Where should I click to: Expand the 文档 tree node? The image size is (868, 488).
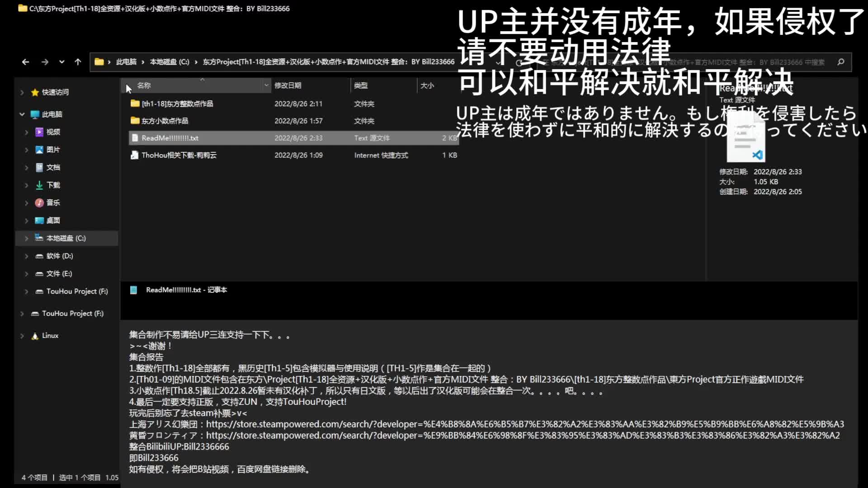[26, 167]
